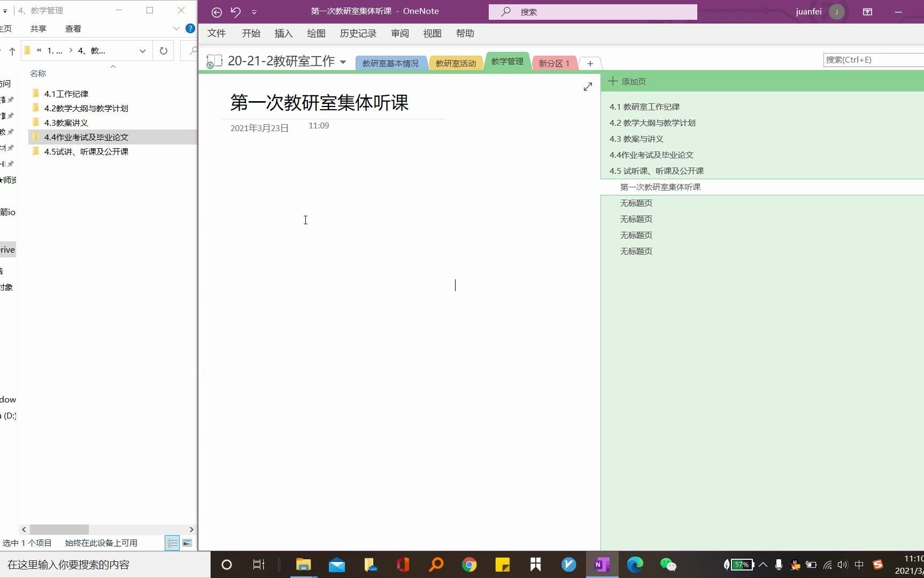Refresh the folder listing in File Explorer

[164, 50]
